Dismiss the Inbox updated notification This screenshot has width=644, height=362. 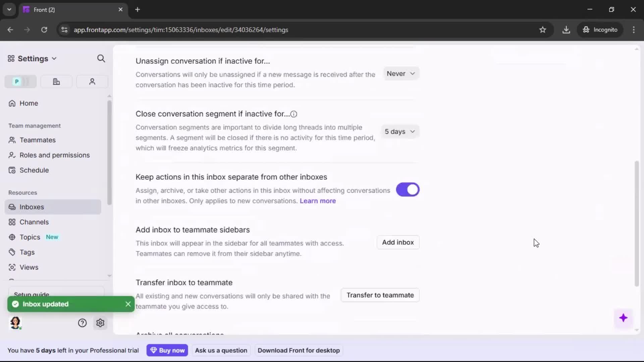tap(128, 304)
